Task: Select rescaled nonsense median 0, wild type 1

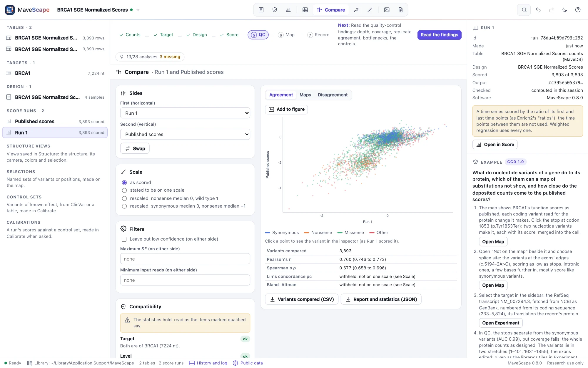Action: pos(124,198)
